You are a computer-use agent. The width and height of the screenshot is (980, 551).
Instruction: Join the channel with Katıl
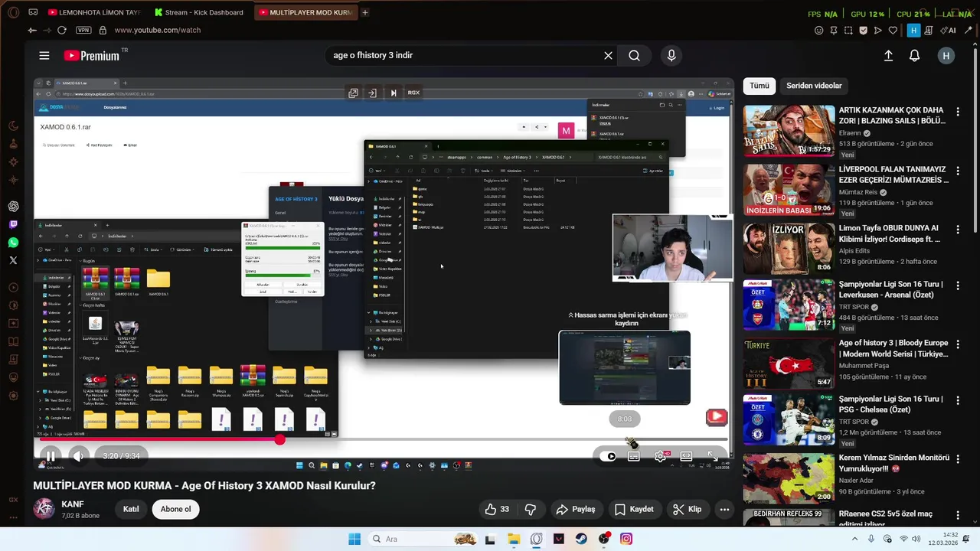tap(131, 509)
